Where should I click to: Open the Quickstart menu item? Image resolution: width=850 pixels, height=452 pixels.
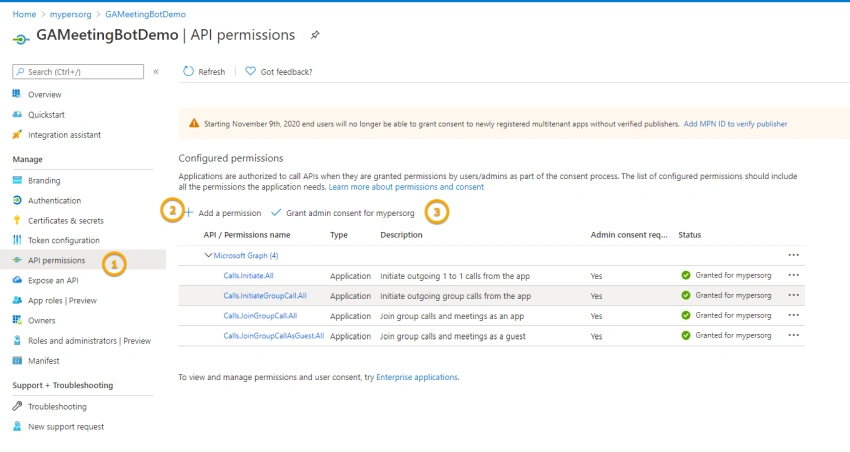46,114
